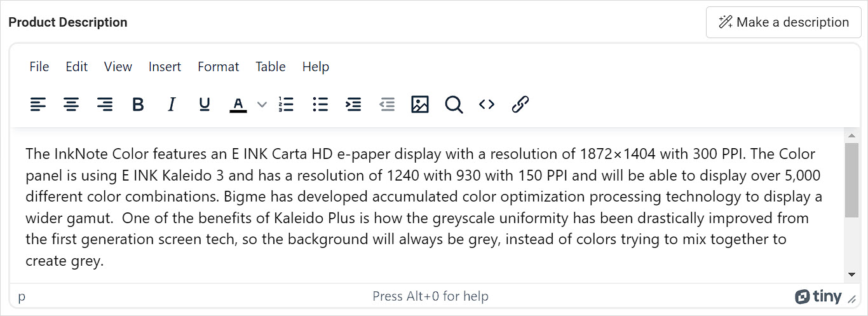Open find and replace search
Image resolution: width=868 pixels, height=316 pixels.
(454, 104)
